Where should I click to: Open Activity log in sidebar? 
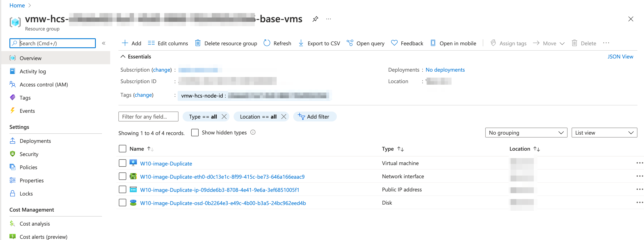coord(33,71)
